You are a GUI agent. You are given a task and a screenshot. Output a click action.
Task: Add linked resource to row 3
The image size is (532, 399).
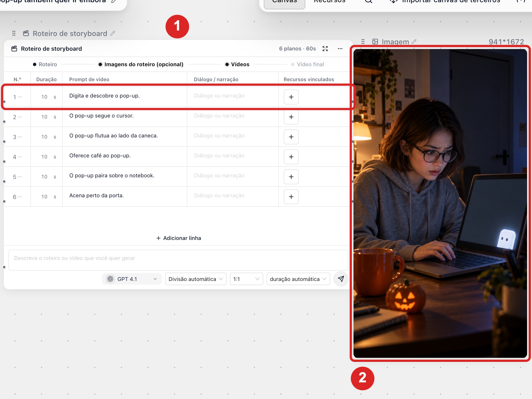pyautogui.click(x=291, y=137)
